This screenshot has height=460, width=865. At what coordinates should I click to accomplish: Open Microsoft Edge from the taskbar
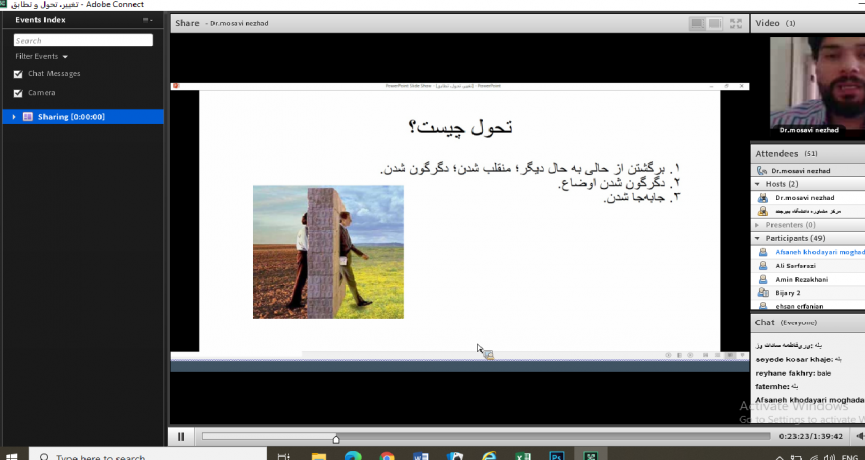[x=353, y=456]
